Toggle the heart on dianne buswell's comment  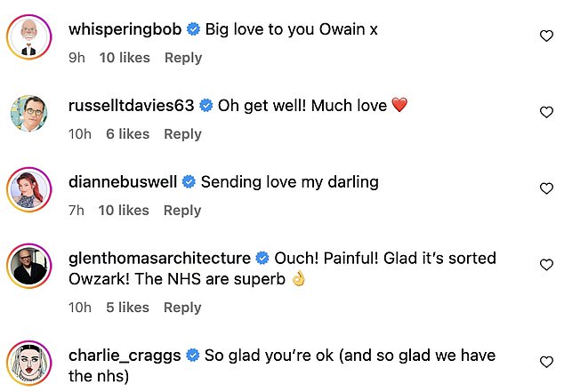(x=547, y=188)
